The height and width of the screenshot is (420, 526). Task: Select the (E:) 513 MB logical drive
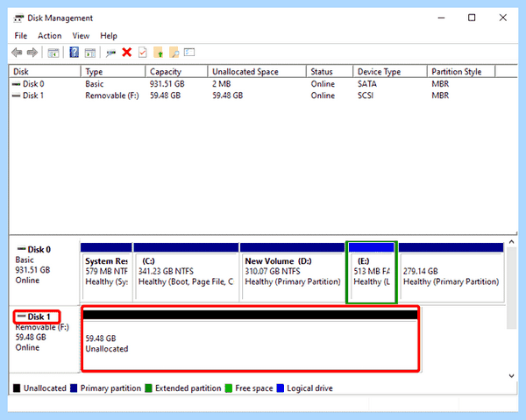(x=372, y=272)
